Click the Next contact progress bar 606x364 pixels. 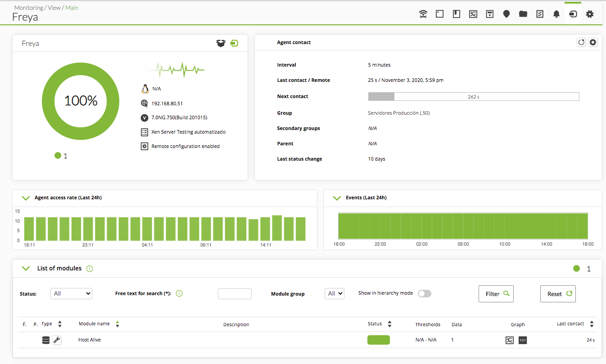(474, 97)
